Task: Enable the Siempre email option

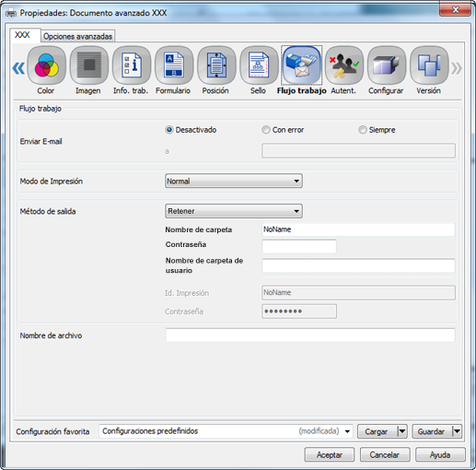Action: click(363, 130)
